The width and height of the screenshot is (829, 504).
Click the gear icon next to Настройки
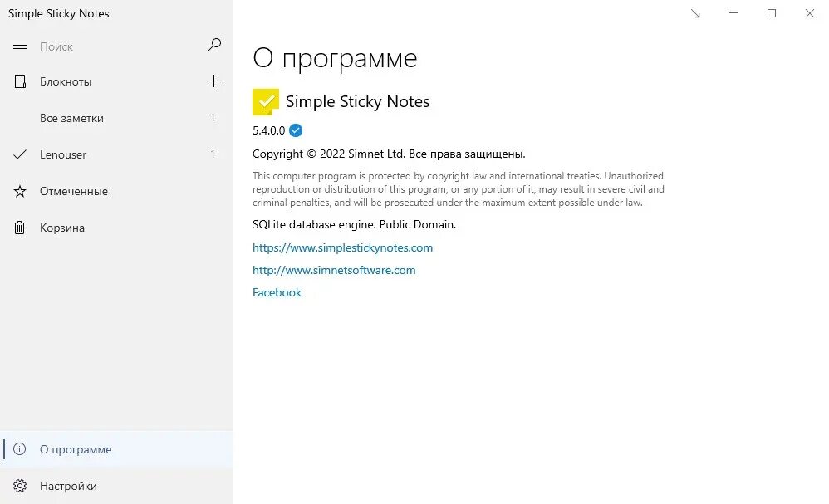click(20, 486)
